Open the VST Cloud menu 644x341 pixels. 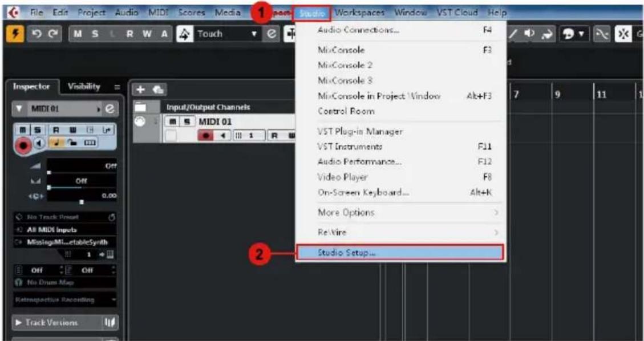(x=457, y=13)
